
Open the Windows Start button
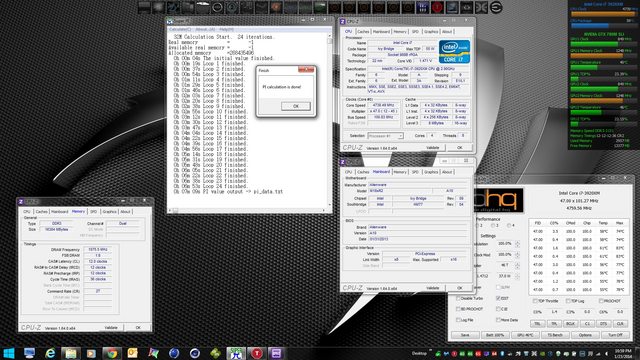coord(9,353)
